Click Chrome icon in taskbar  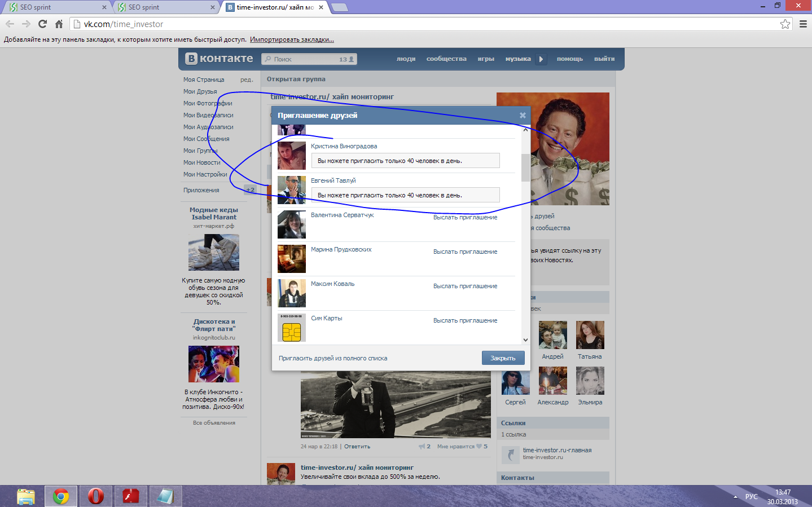click(61, 496)
